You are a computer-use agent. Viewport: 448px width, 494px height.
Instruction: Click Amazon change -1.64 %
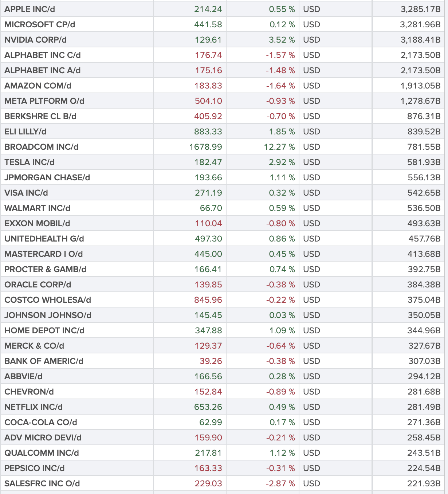[x=280, y=86]
